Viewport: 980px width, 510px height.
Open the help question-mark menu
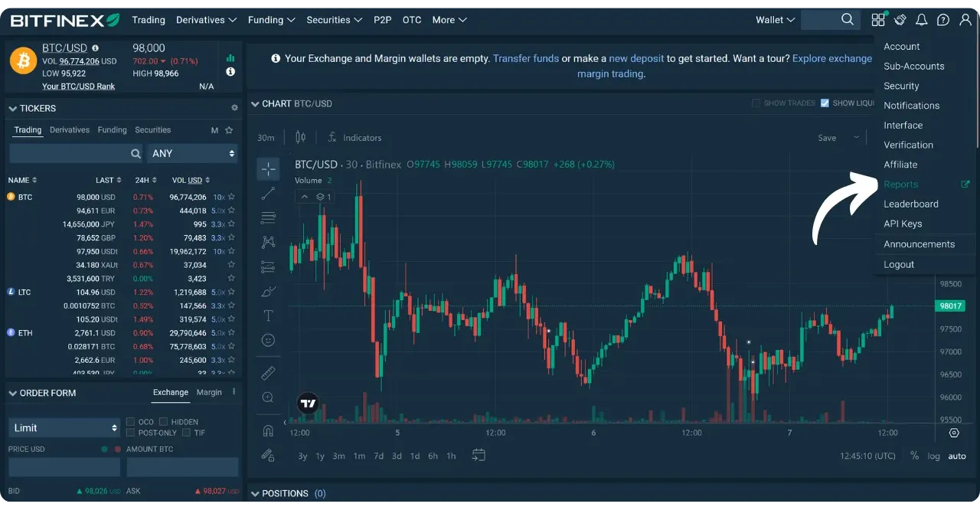[x=943, y=19]
